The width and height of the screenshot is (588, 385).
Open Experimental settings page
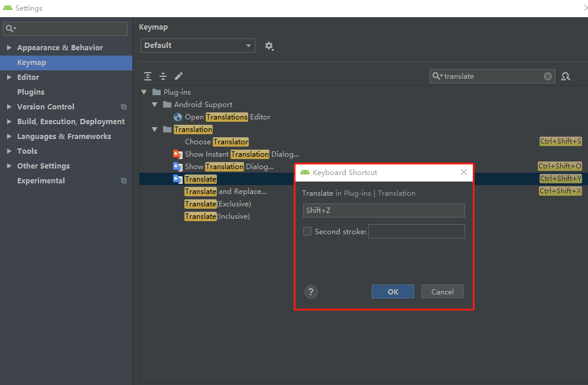coord(41,181)
